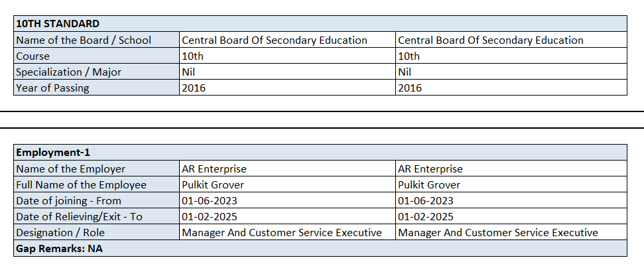Select the 'Specialization / Major' label cell
This screenshot has height=270, width=644.
click(69, 72)
